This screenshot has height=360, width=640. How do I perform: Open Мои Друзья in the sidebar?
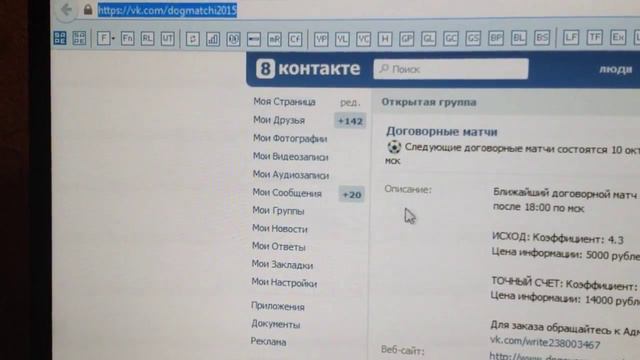tap(279, 120)
